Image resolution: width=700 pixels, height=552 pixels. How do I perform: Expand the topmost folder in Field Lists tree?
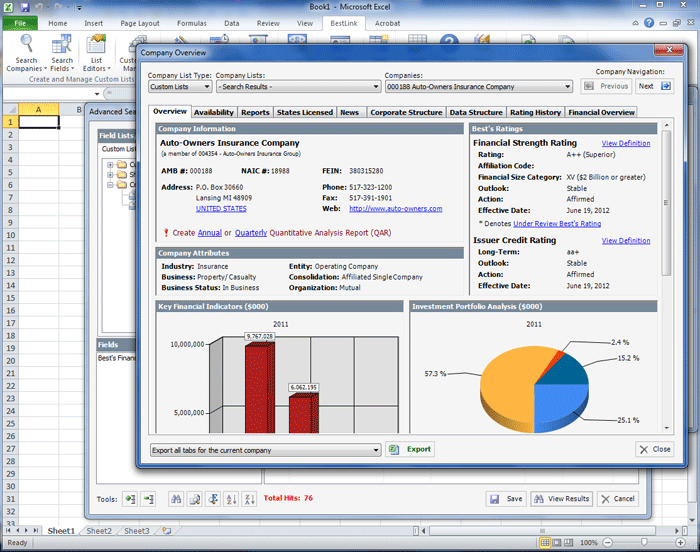pos(110,164)
